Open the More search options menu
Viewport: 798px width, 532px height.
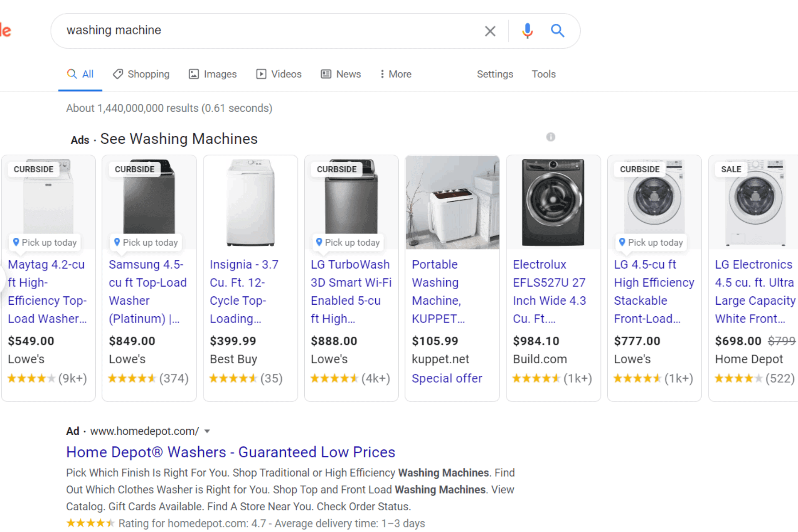click(x=396, y=74)
